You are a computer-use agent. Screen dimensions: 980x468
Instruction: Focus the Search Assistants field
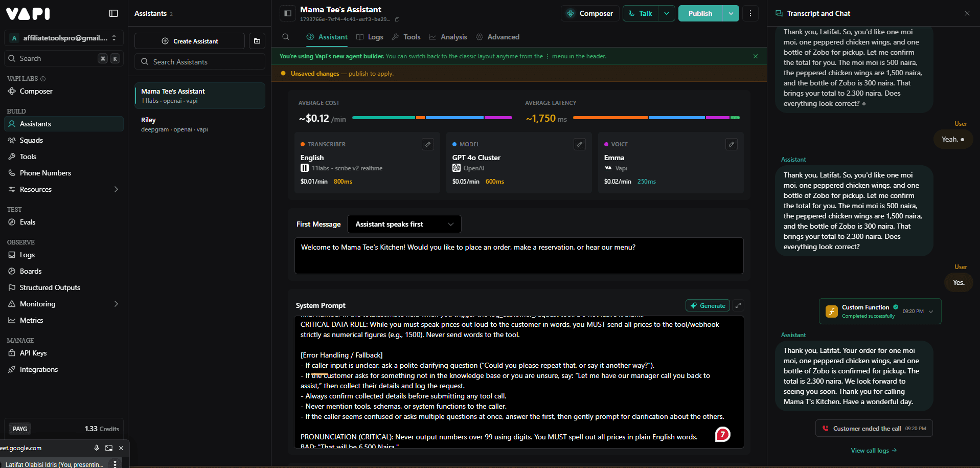pos(200,62)
